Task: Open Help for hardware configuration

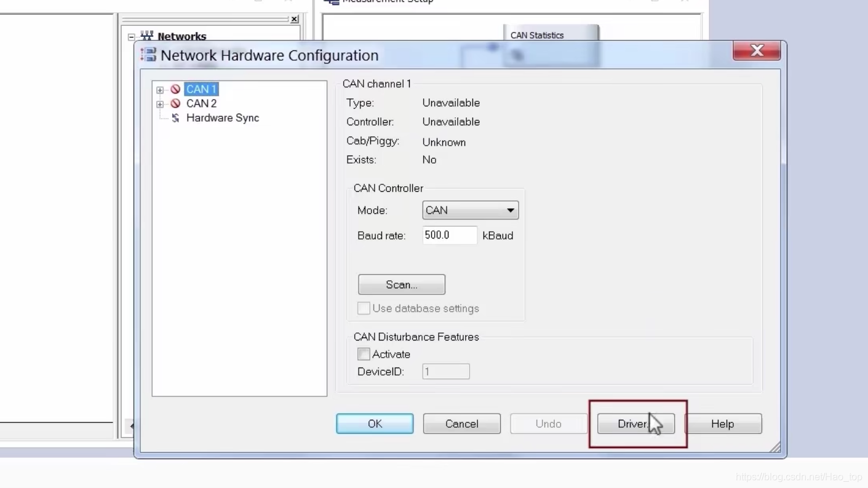Action: tap(723, 423)
